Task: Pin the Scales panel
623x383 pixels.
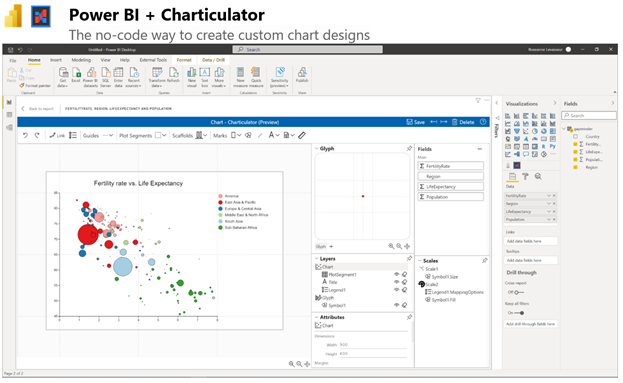Action: click(x=485, y=261)
